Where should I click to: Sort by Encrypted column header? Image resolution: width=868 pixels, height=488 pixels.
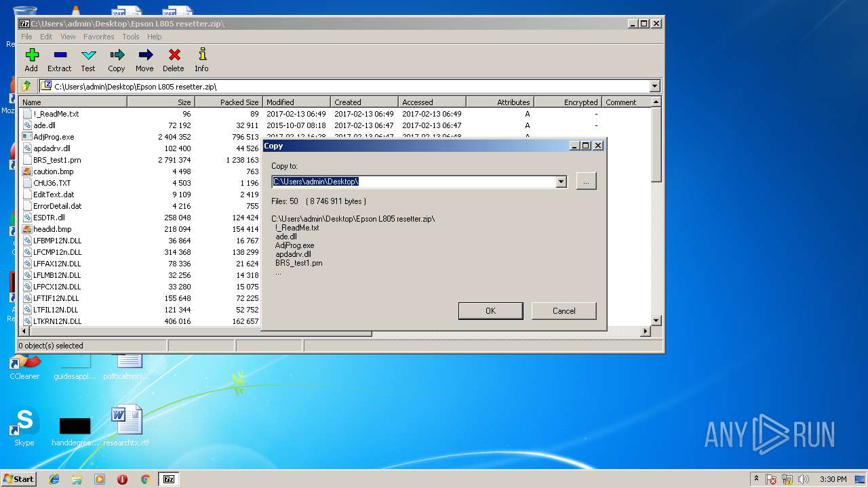click(x=568, y=102)
